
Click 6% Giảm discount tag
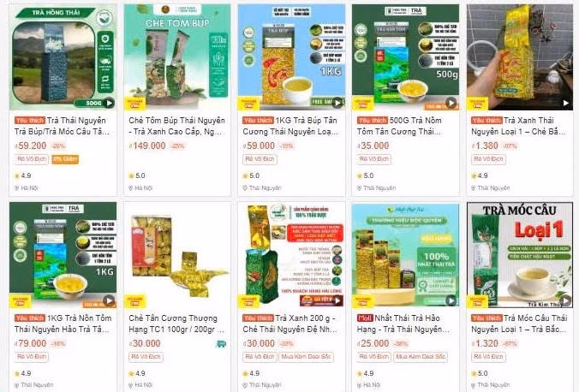(65, 159)
